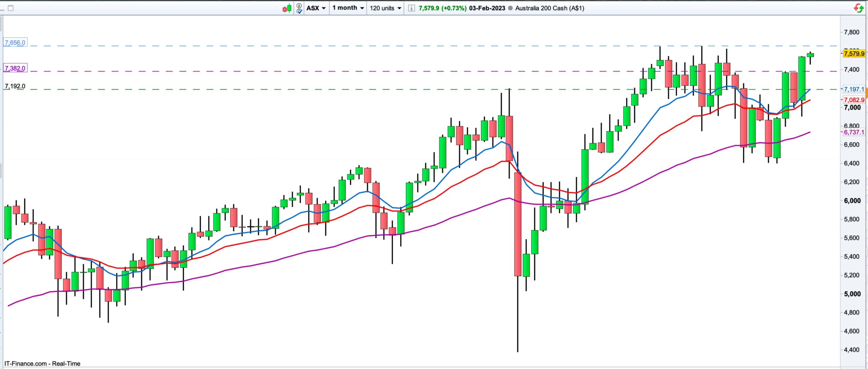The image size is (868, 369).
Task: Click the purple 6,737.1 moving average tag
Action: [x=853, y=132]
